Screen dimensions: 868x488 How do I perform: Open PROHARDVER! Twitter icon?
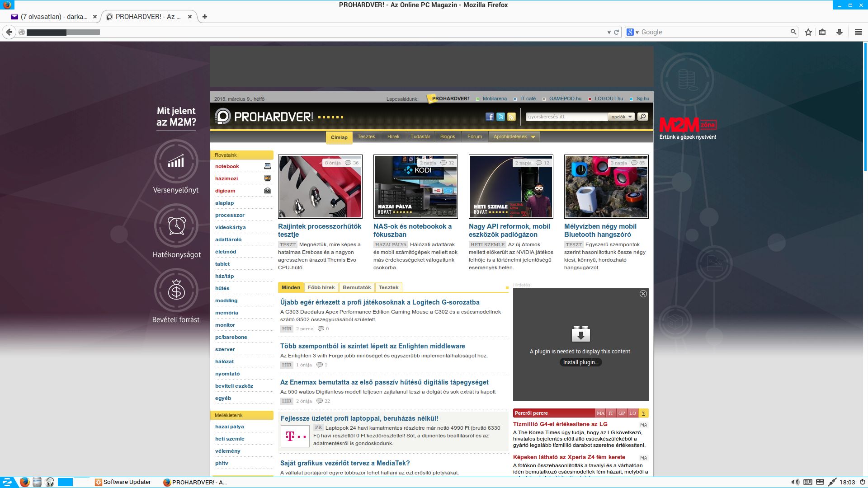pos(500,117)
